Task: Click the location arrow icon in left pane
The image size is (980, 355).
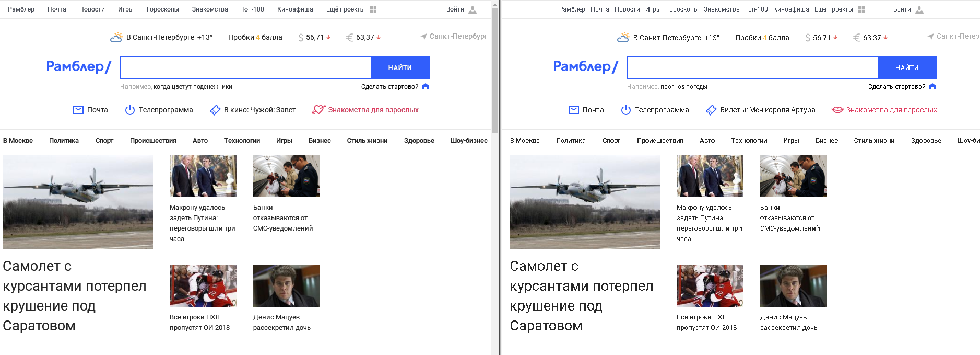Action: click(423, 37)
